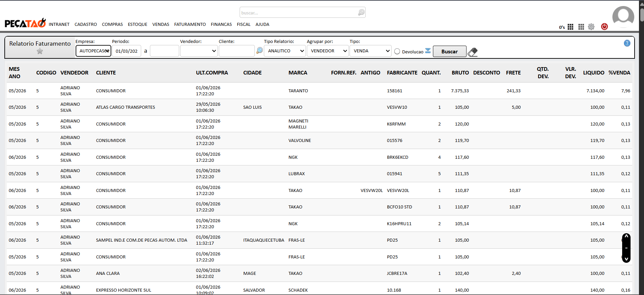The width and height of the screenshot is (644, 295).
Task: Open the Empresa dropdown
Action: pos(93,51)
